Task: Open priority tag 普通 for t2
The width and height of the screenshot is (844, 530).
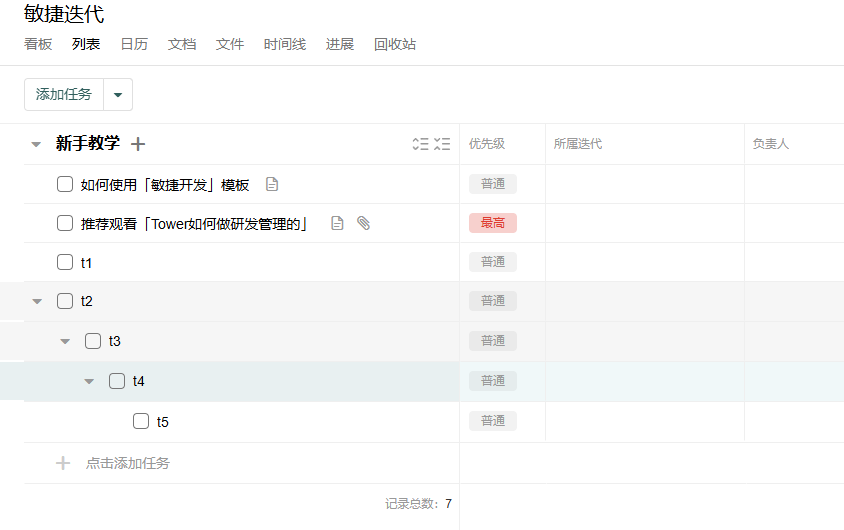Action: 493,301
